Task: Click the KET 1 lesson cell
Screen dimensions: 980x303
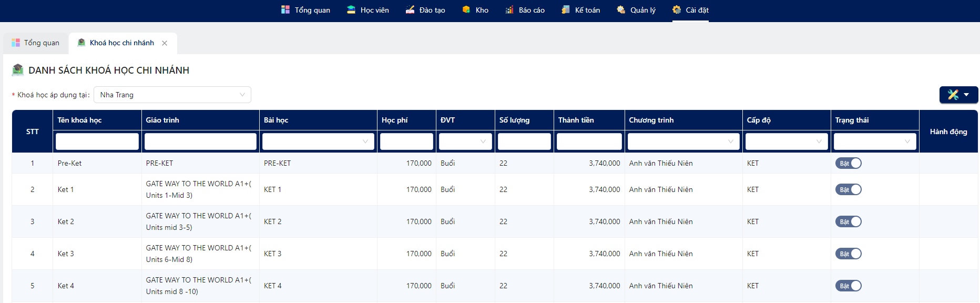Action: click(318, 189)
